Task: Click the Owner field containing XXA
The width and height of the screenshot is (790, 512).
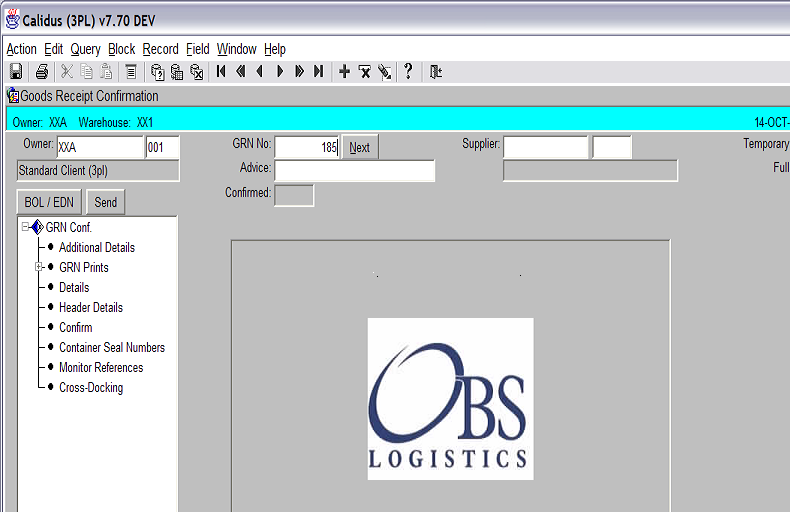Action: click(100, 147)
